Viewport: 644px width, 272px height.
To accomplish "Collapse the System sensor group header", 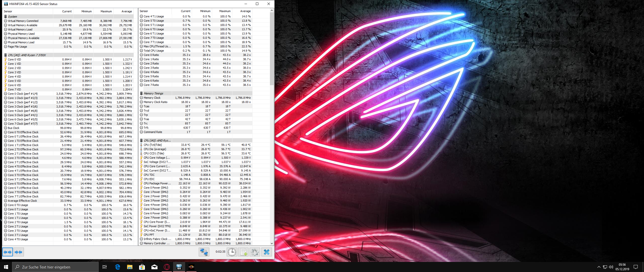I will click(12, 17).
